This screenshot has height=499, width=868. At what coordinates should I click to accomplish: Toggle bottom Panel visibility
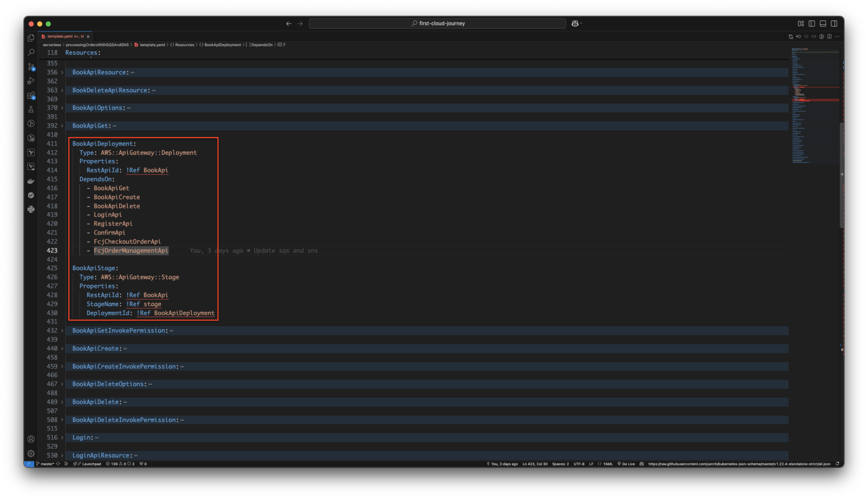click(823, 23)
